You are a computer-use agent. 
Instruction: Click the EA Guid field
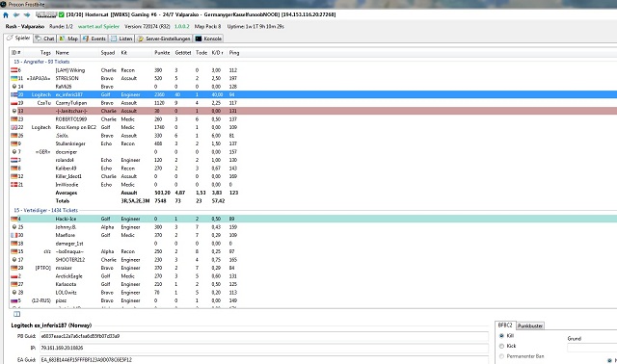263,360
